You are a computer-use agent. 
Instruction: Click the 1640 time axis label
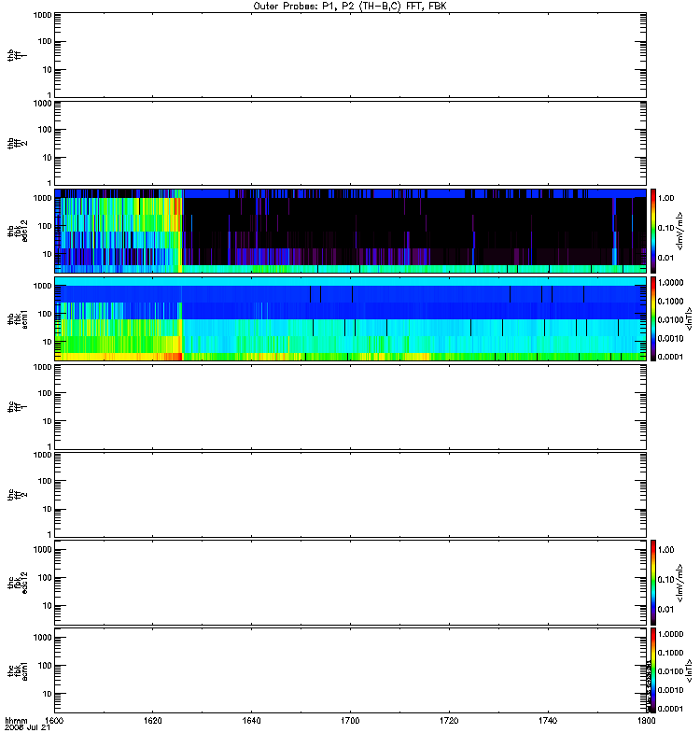pyautogui.click(x=251, y=720)
